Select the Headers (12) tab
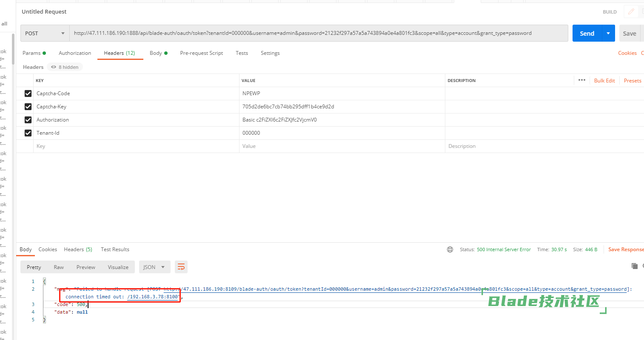The image size is (644, 340). coord(120,53)
